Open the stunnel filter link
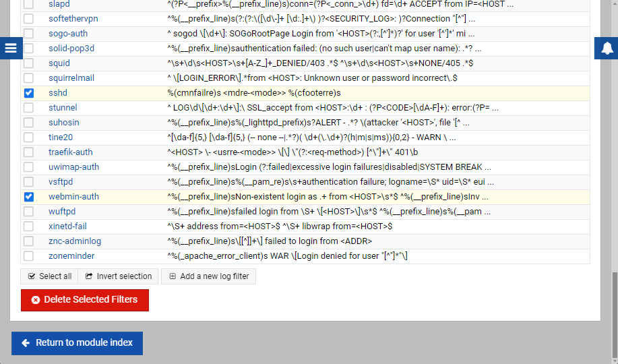The height and width of the screenshot is (364, 618). point(63,108)
